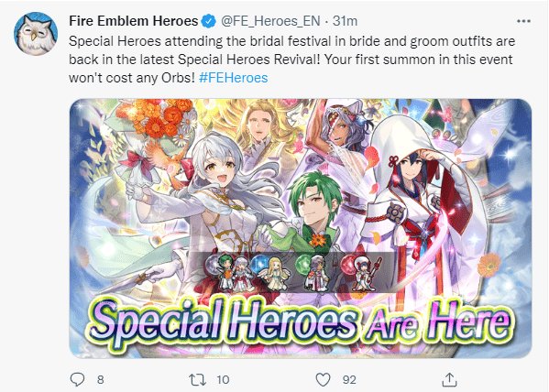Image resolution: width=549 pixels, height=392 pixels.
Task: Open the three-dot more options menu
Action: pyautogui.click(x=523, y=21)
